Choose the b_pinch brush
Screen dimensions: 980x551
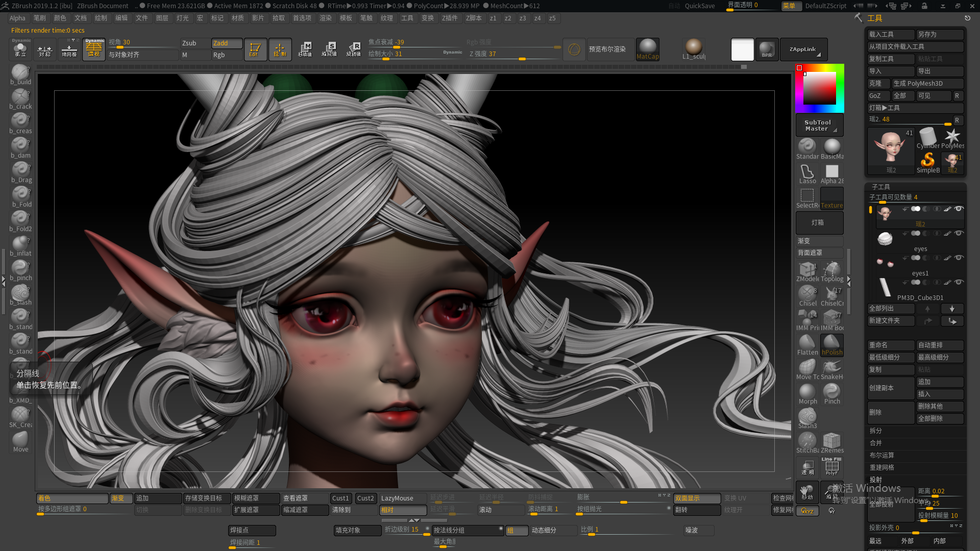click(20, 270)
